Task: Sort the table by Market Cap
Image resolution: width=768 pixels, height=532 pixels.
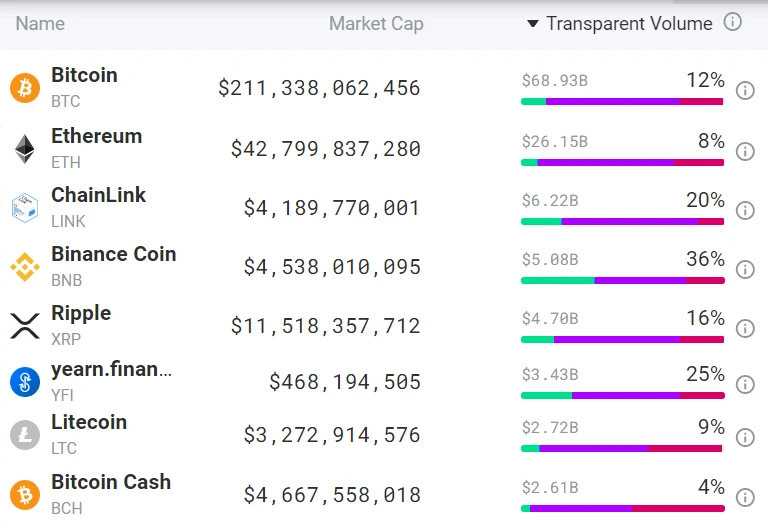Action: tap(376, 24)
